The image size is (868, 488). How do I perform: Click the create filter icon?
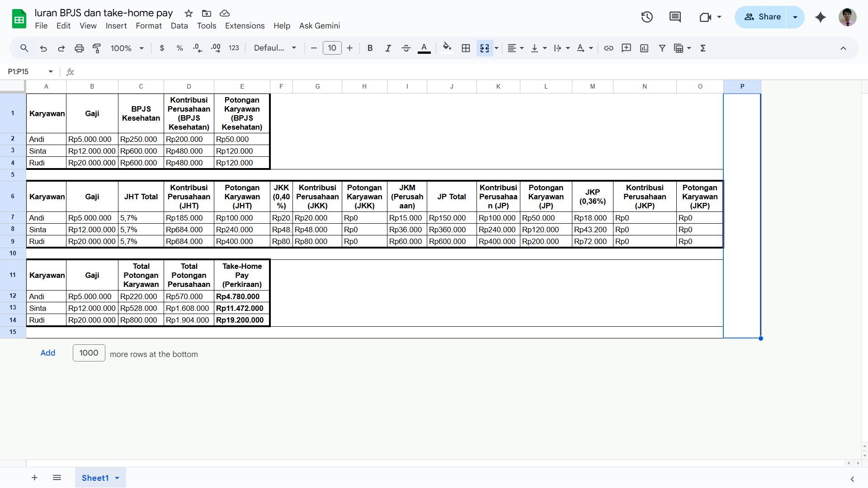click(x=662, y=48)
